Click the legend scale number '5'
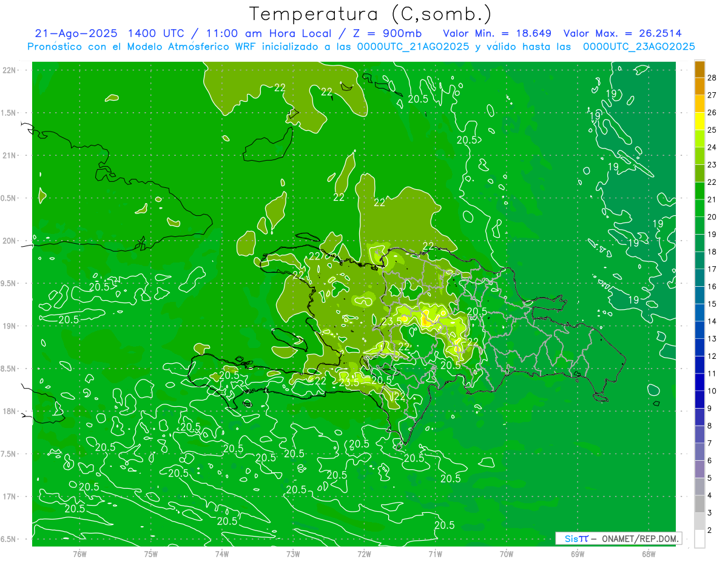This screenshot has width=728, height=562. pyautogui.click(x=710, y=478)
